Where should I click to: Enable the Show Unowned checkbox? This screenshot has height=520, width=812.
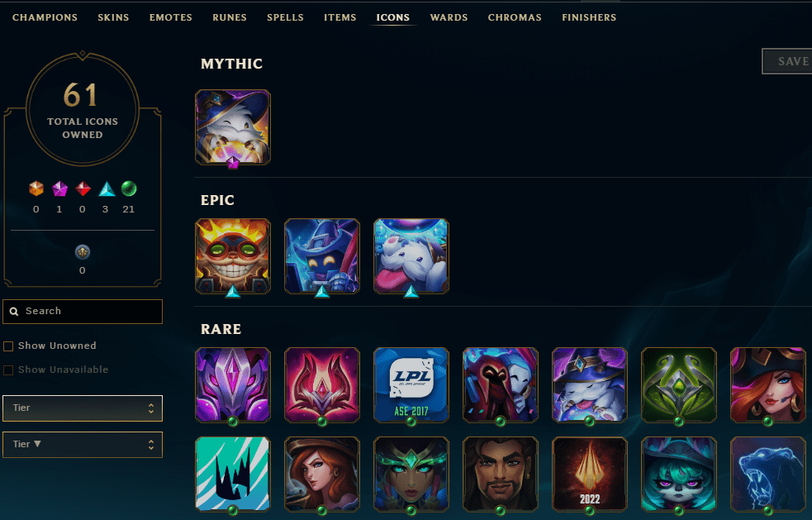coord(8,346)
